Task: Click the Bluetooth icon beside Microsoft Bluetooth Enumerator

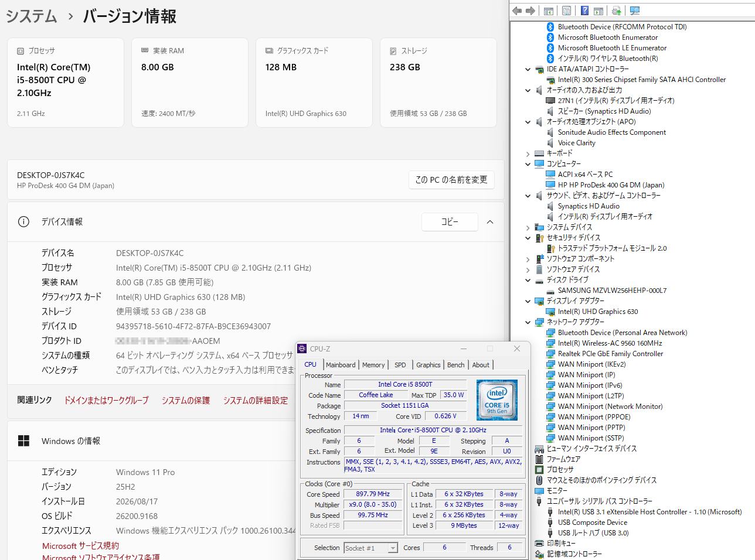Action: (x=550, y=37)
